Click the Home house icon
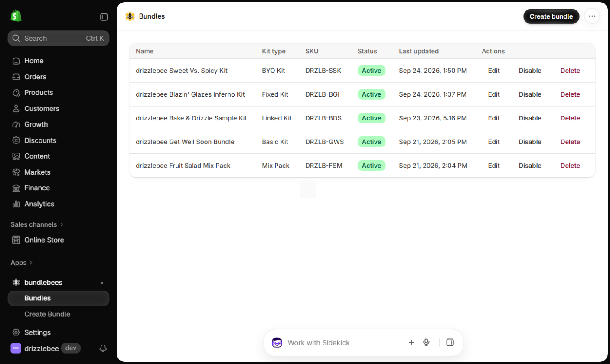Viewport: 610px width, 364px height. click(x=16, y=61)
